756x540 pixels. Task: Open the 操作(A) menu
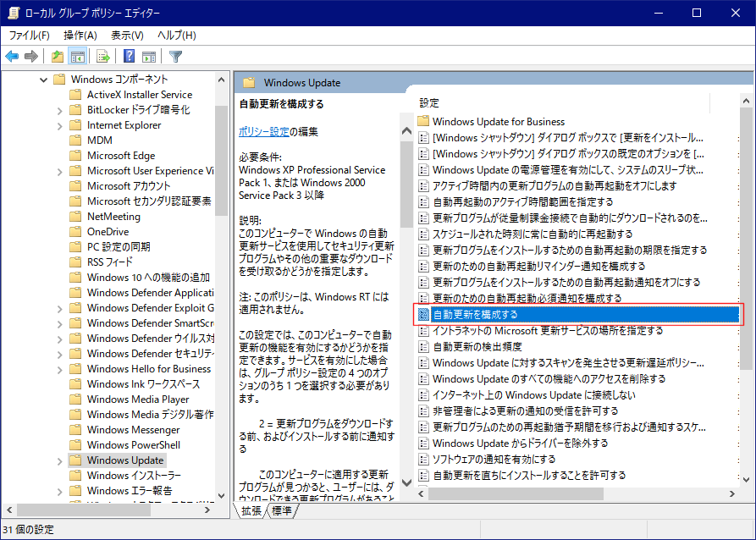(80, 36)
